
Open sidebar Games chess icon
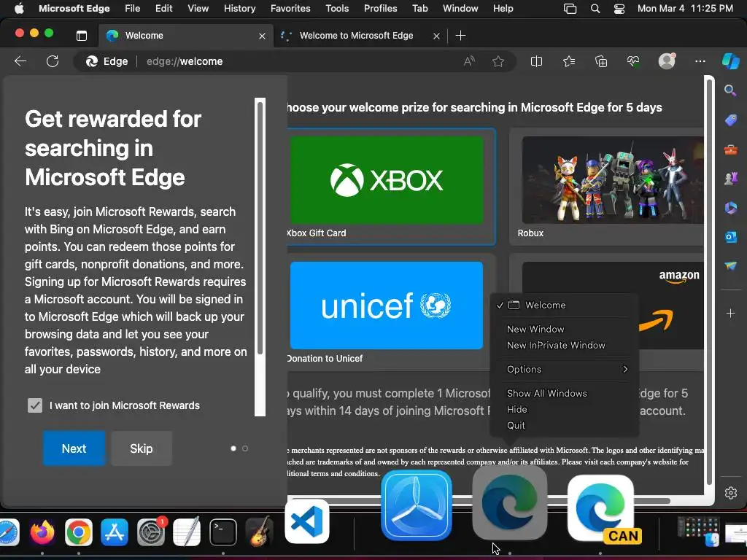pos(731,178)
